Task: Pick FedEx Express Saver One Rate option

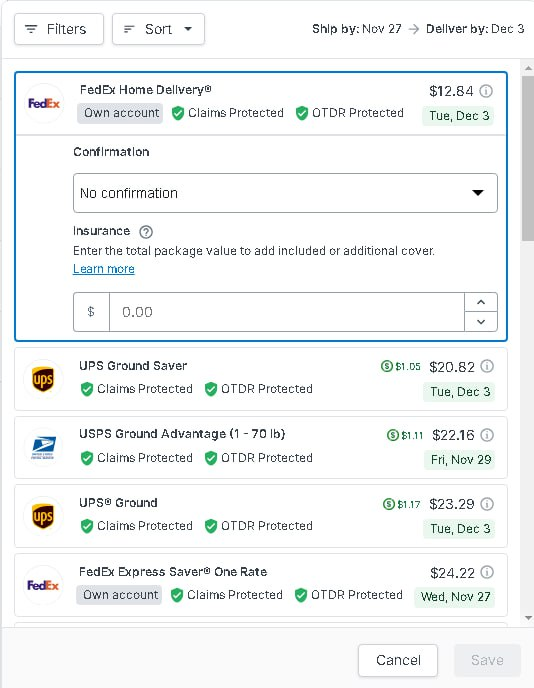Action: click(261, 585)
